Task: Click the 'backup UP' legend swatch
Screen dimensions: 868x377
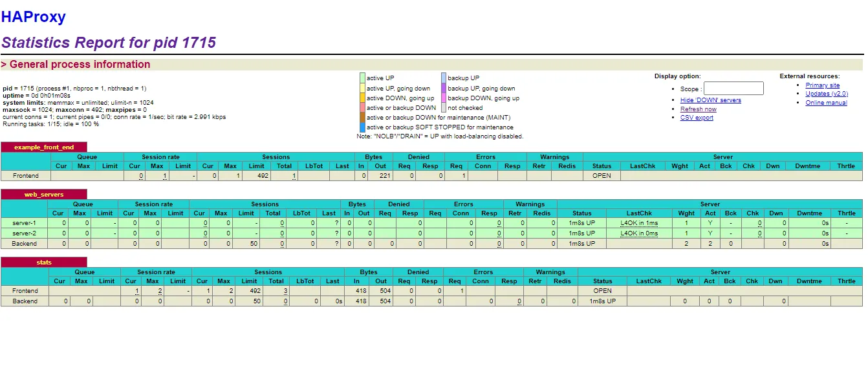Action: pyautogui.click(x=444, y=78)
